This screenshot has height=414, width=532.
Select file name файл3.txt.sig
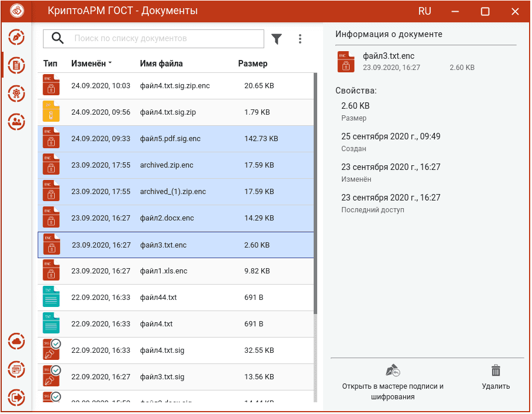click(x=162, y=377)
